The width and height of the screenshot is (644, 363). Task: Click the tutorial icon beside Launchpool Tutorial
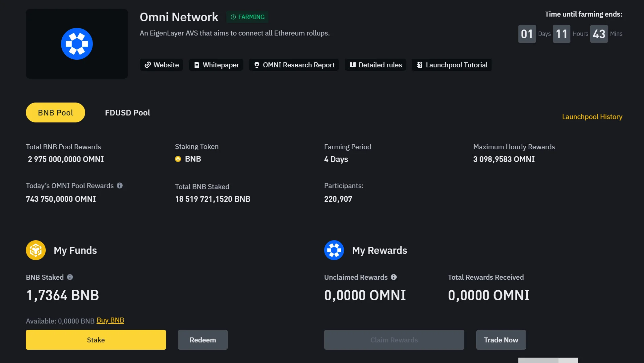[x=420, y=65]
